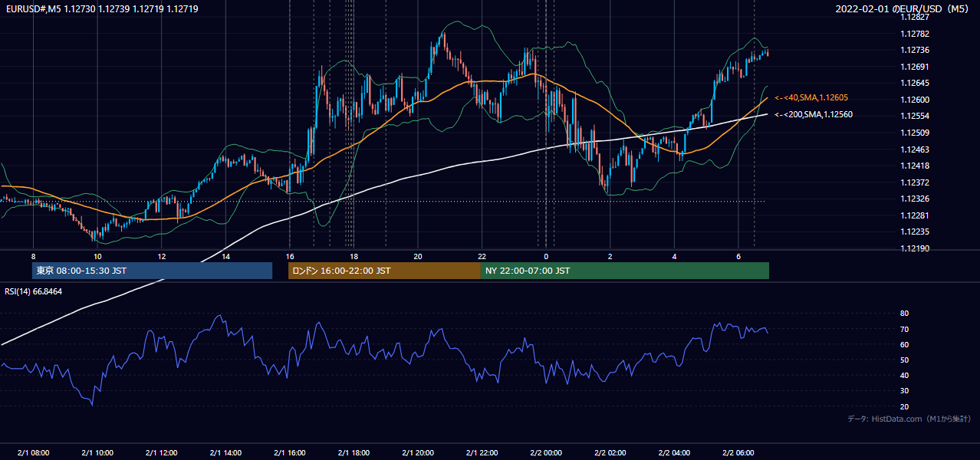980x460 pixels.
Task: Click RSI scale value 60
Action: [904, 344]
